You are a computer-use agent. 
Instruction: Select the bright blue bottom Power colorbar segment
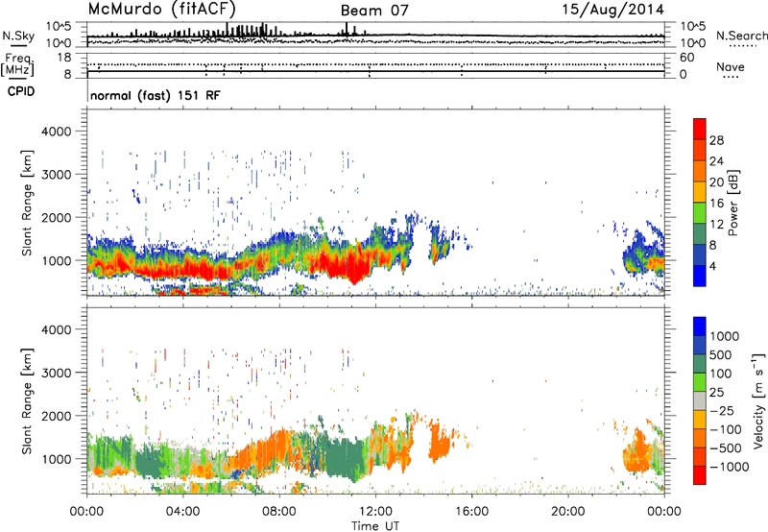coord(700,276)
